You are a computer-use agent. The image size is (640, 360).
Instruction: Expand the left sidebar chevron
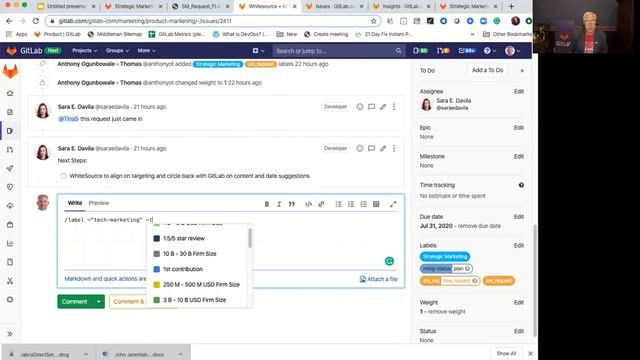pyautogui.click(x=10, y=334)
